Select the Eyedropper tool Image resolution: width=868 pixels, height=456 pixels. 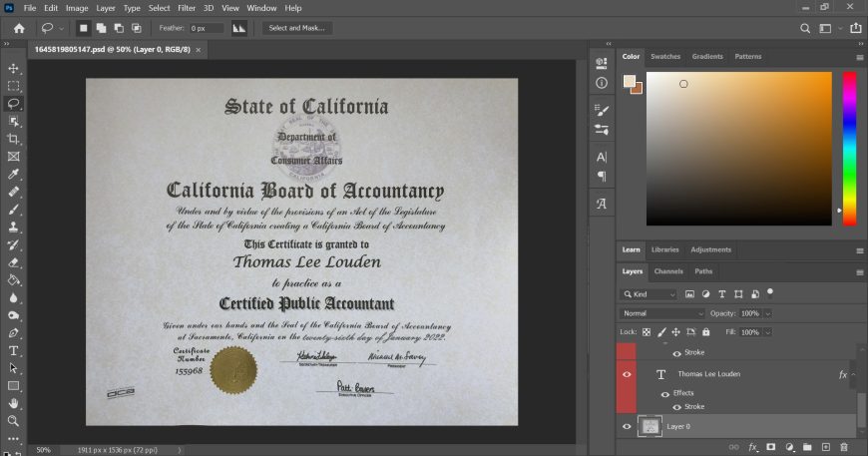point(13,175)
